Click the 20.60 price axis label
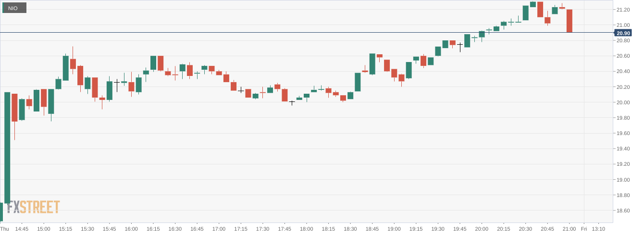Viewport: 644px width, 235px height. click(622, 56)
